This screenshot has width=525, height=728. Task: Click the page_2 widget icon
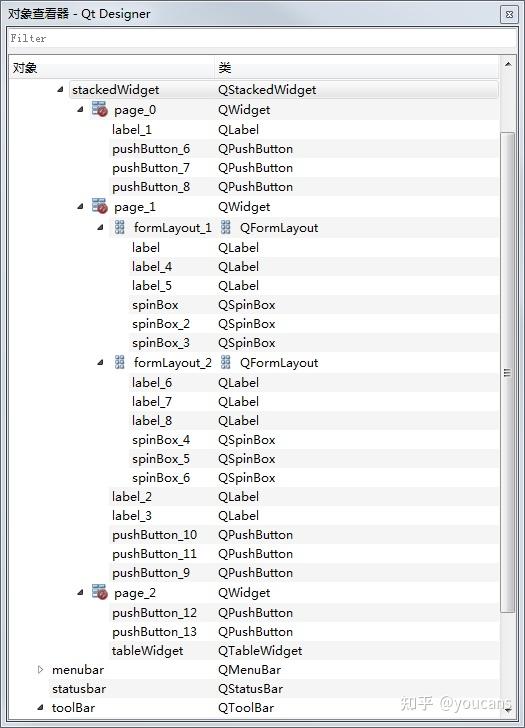[99, 592]
